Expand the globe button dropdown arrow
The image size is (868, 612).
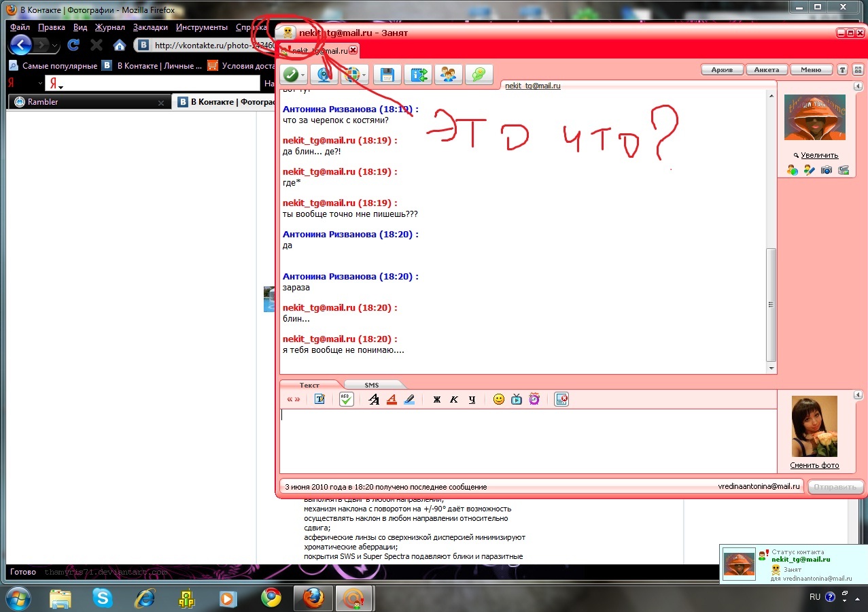pyautogui.click(x=364, y=75)
